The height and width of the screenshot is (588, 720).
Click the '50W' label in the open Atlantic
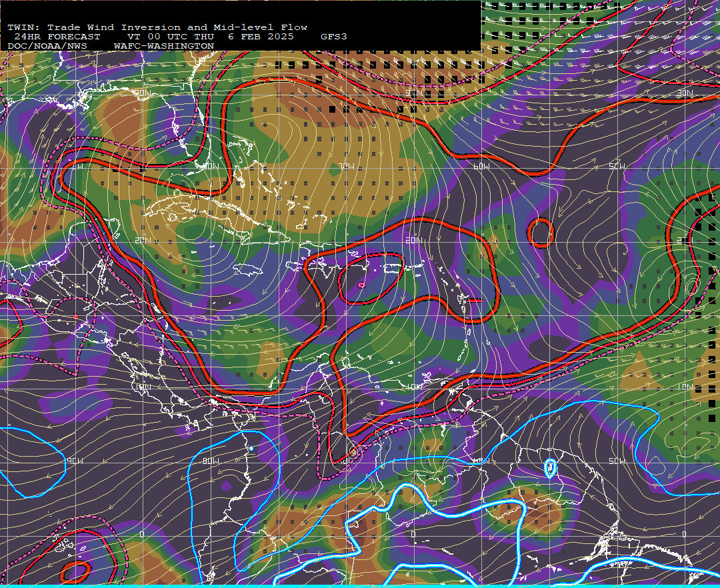pos(617,167)
